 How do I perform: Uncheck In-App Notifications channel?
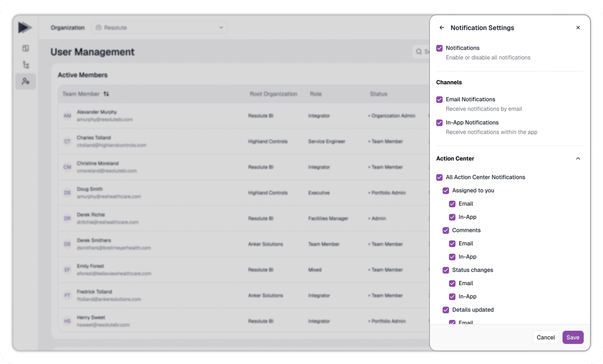tap(439, 123)
